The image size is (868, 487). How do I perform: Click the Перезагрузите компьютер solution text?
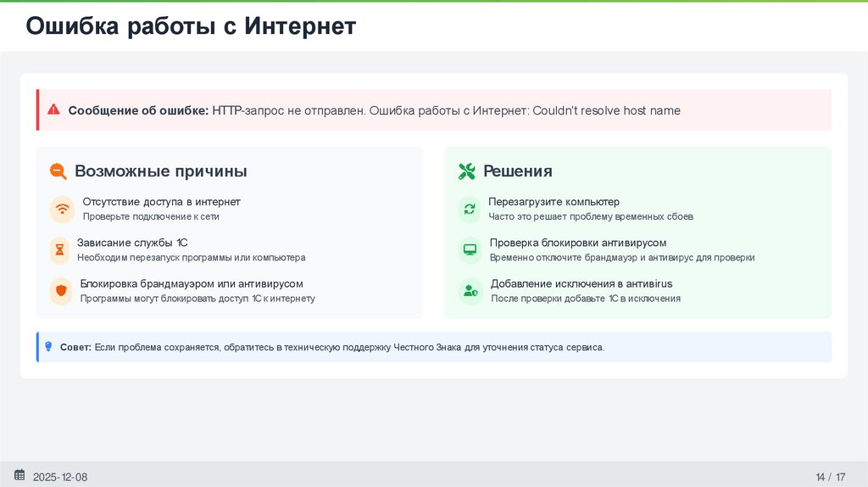[x=554, y=202]
